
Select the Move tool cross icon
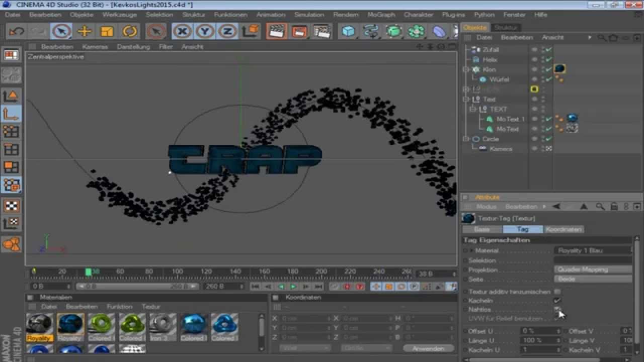85,32
